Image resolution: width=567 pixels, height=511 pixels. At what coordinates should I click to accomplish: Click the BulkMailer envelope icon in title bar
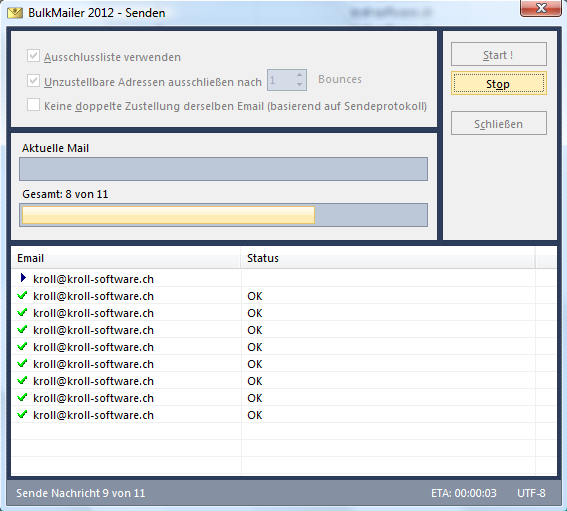(15, 13)
